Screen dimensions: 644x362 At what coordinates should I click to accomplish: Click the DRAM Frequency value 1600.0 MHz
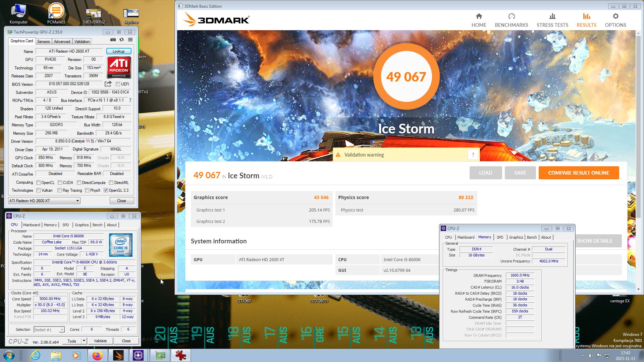(520, 276)
